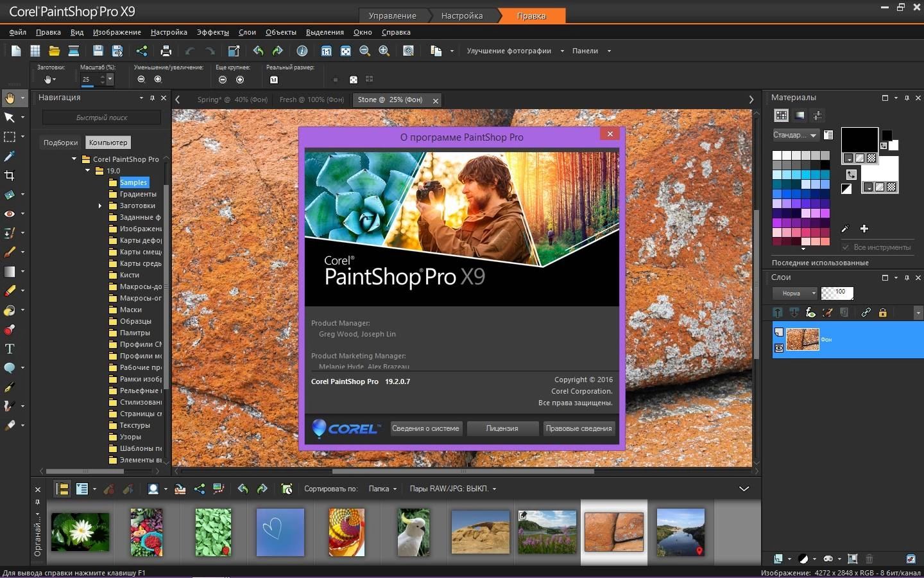
Task: Click the layer opacity 100 slider
Action: pos(837,293)
